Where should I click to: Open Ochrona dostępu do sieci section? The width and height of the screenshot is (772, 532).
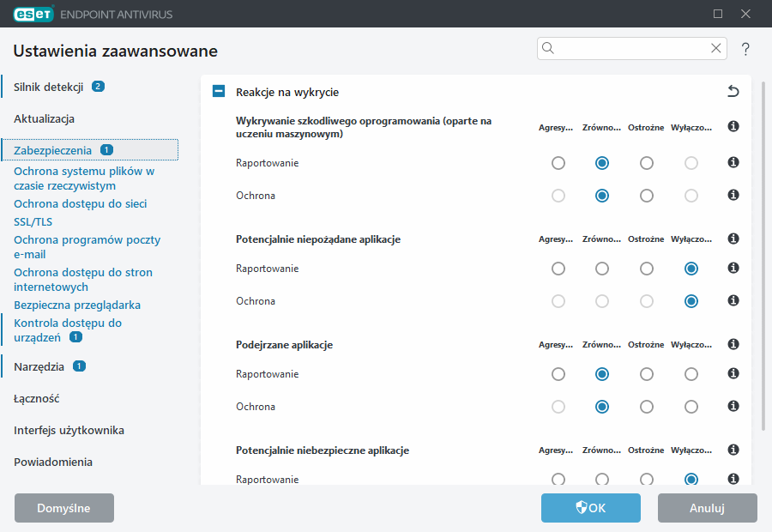click(x=81, y=204)
